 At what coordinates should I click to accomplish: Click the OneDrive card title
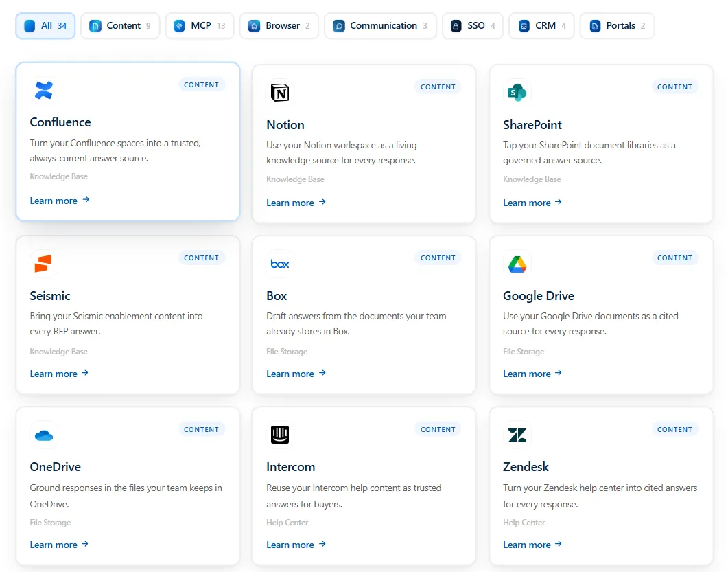[x=56, y=467]
